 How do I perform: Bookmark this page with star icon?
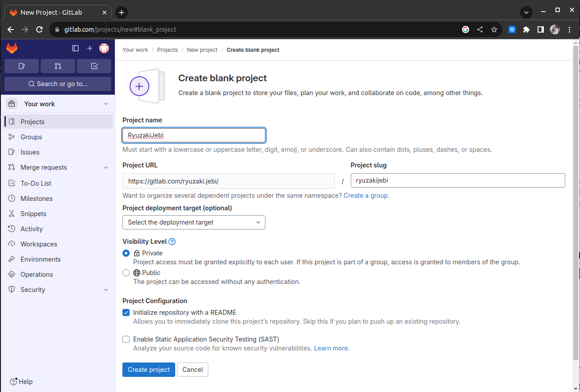(x=494, y=29)
